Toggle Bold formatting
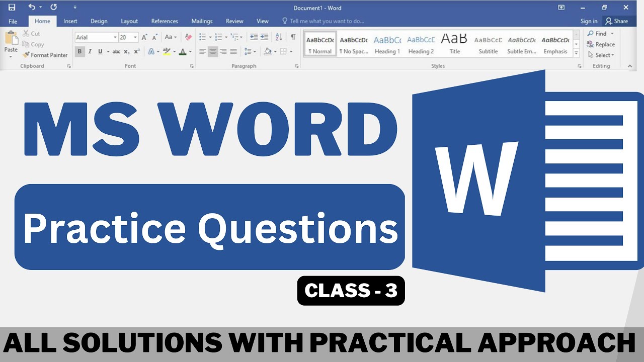 click(x=79, y=51)
